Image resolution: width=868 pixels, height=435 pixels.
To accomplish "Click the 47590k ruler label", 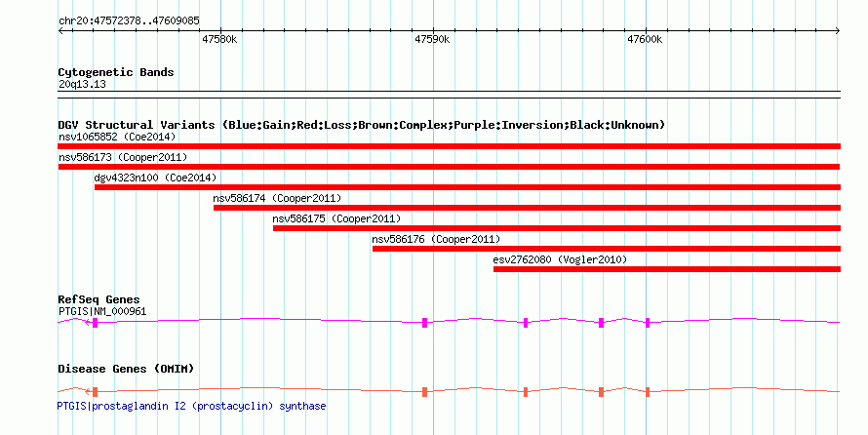I will pos(432,39).
